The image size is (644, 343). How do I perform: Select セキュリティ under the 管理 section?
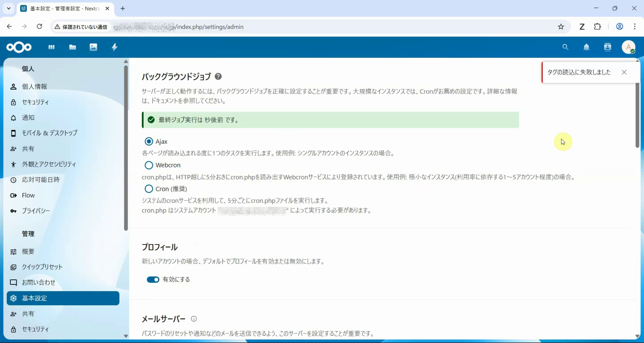click(x=35, y=329)
